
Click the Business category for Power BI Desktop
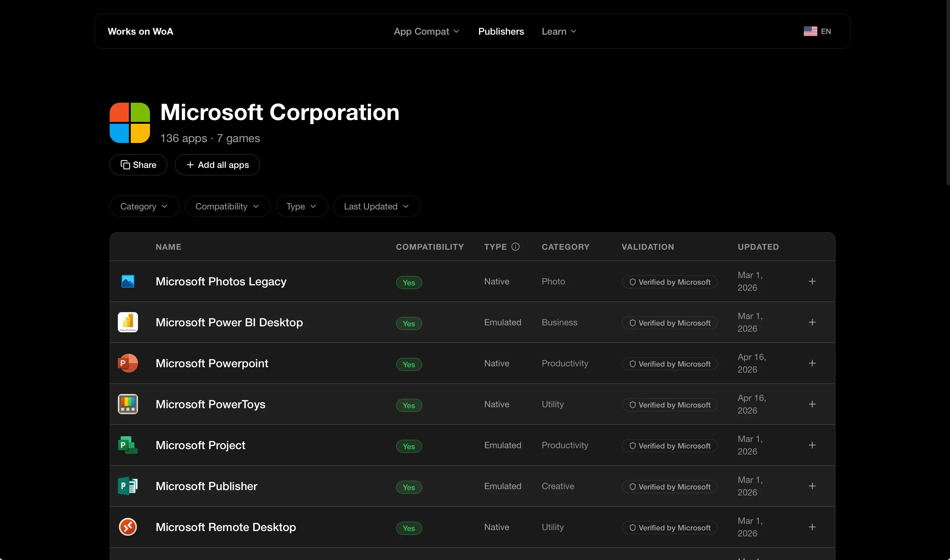(560, 322)
